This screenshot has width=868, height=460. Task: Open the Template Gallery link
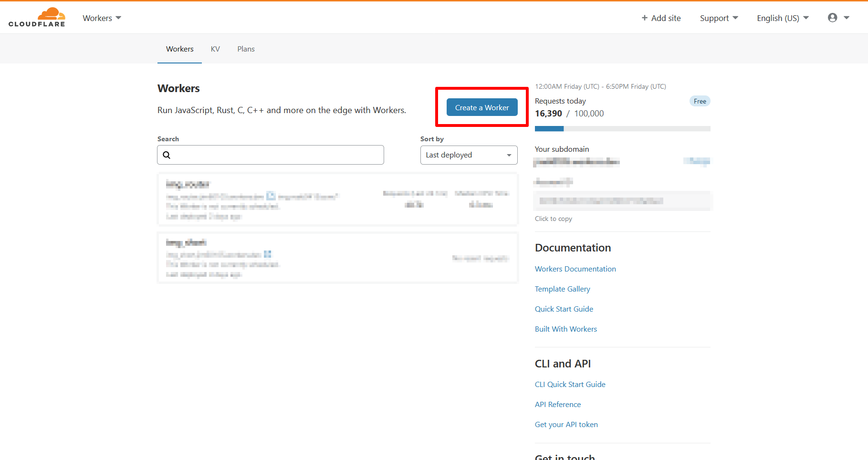click(562, 289)
